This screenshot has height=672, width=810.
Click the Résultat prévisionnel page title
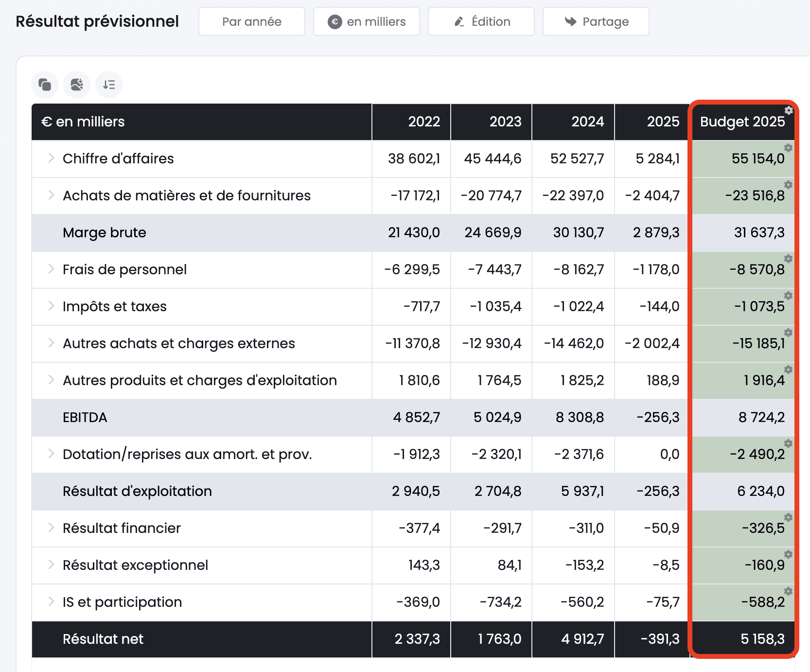[97, 21]
